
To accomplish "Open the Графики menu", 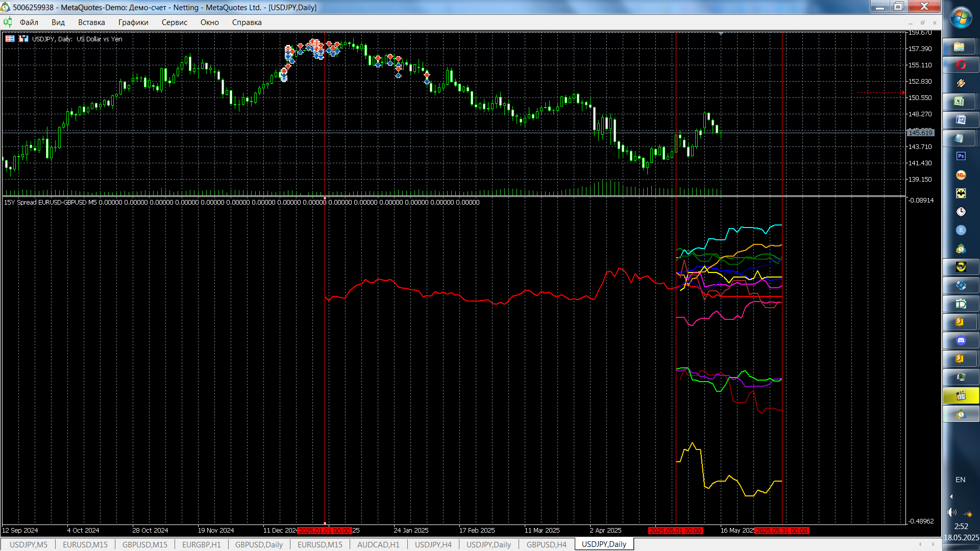I will click(x=133, y=22).
